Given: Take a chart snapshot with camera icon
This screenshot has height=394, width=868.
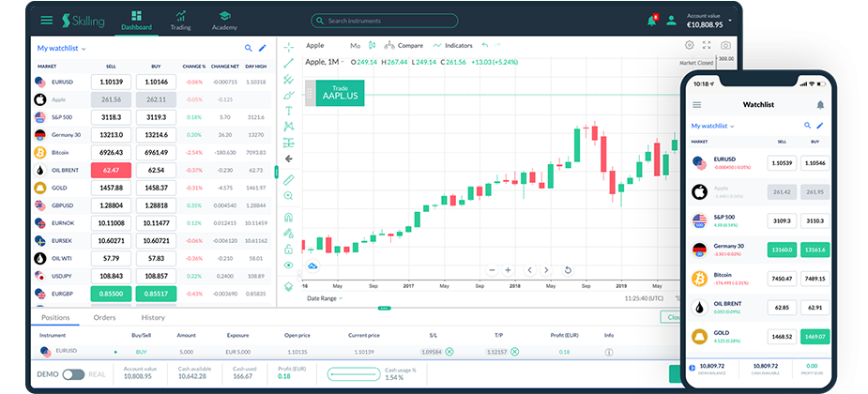Looking at the screenshot, I should point(725,45).
